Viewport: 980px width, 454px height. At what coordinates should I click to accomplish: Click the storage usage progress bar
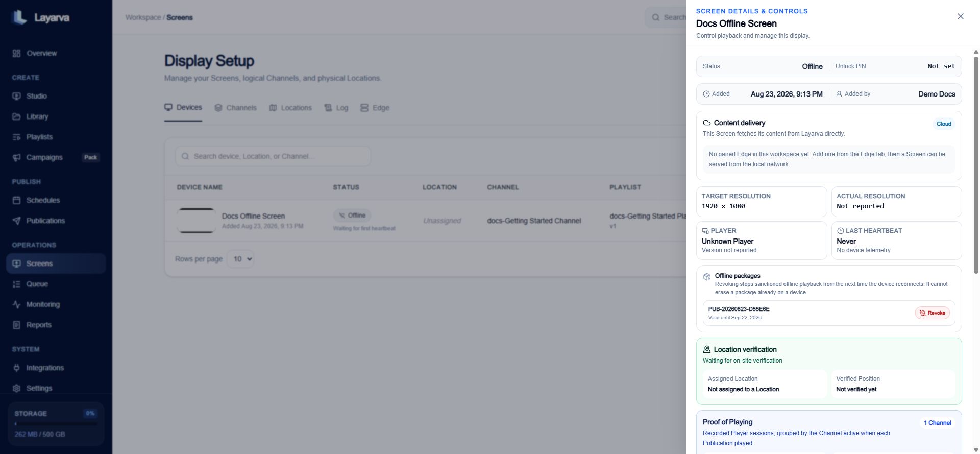[56, 424]
